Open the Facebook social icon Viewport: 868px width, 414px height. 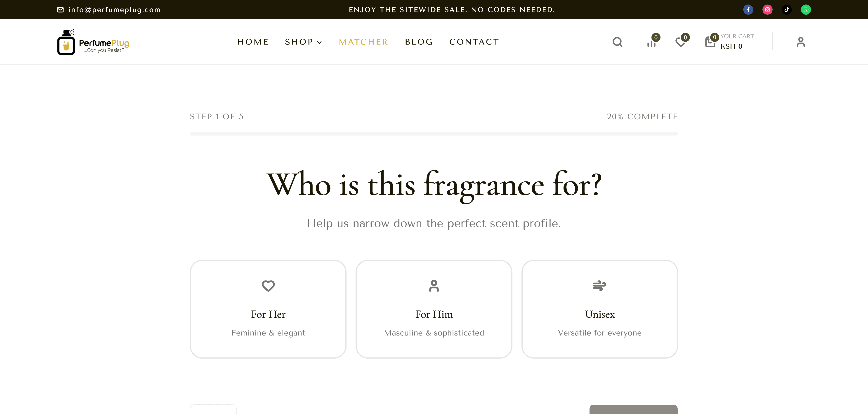748,10
